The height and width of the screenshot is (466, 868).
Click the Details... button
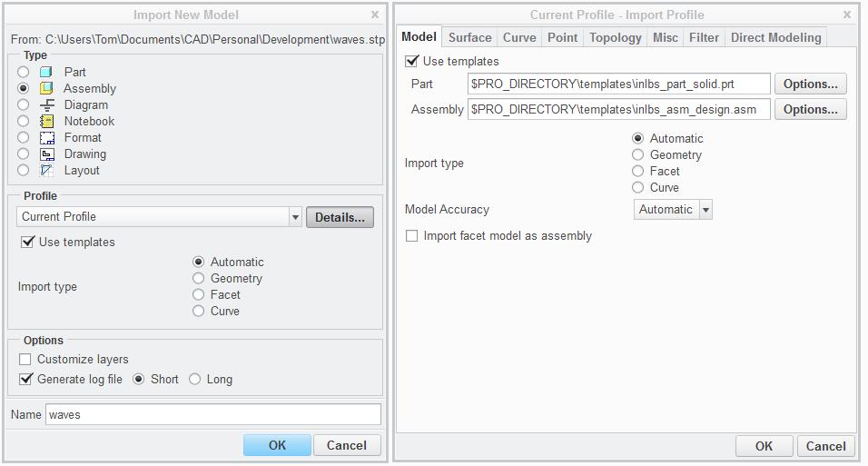pos(340,217)
